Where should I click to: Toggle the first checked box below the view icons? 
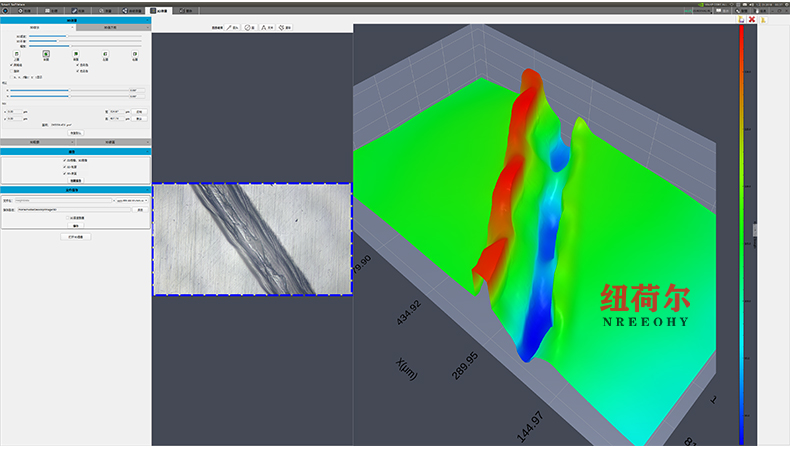point(12,65)
